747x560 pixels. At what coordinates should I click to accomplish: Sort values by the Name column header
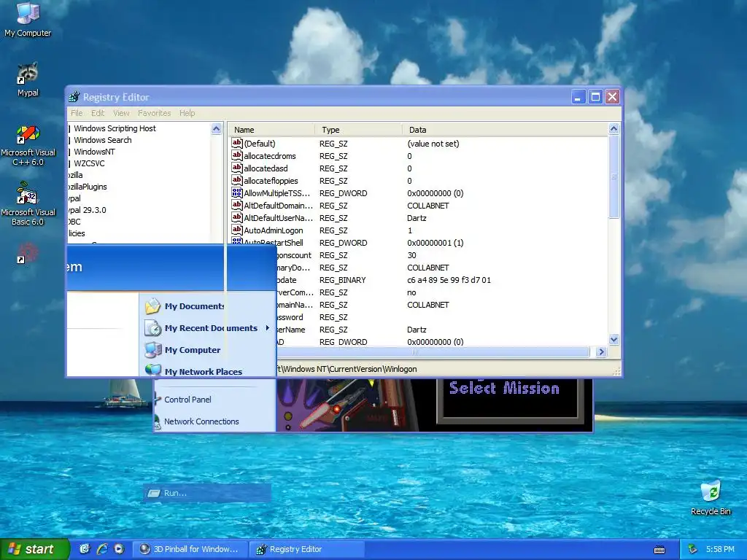(x=271, y=130)
